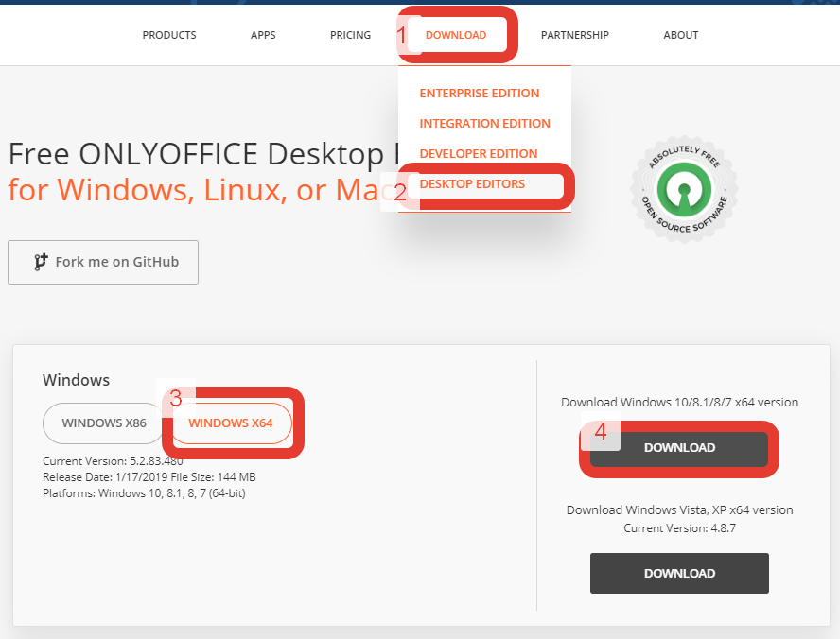Image resolution: width=840 pixels, height=639 pixels.
Task: Click the Free ONLYOFFICE Desktop heading
Action: [203, 154]
